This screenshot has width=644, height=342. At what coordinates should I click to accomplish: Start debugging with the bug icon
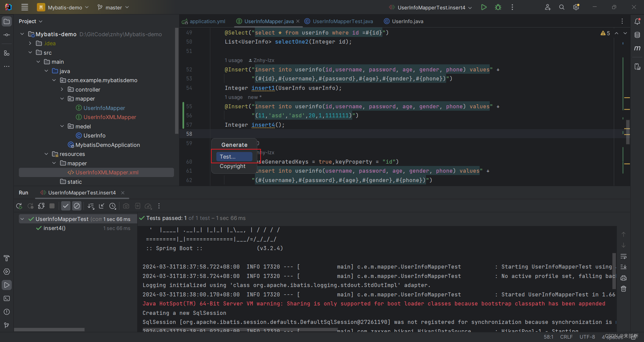click(x=498, y=7)
